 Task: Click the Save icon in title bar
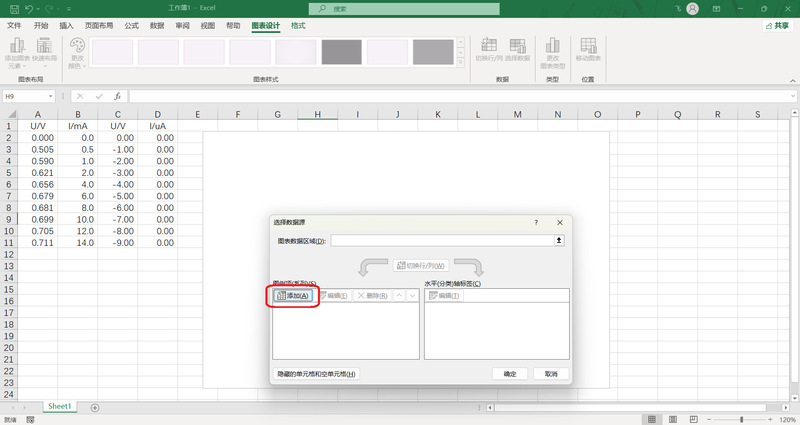click(x=14, y=9)
